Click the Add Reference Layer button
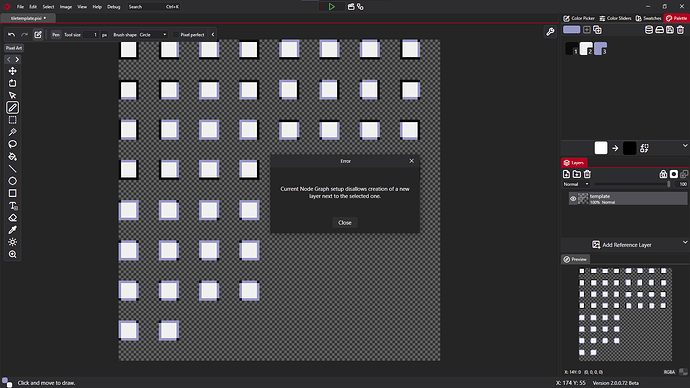The height and width of the screenshot is (388, 690). pyautogui.click(x=621, y=245)
